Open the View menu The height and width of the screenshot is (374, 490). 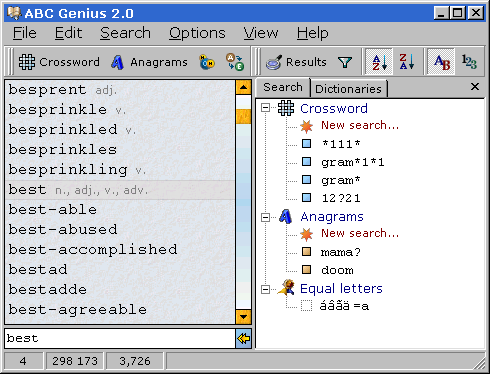pyautogui.click(x=261, y=33)
